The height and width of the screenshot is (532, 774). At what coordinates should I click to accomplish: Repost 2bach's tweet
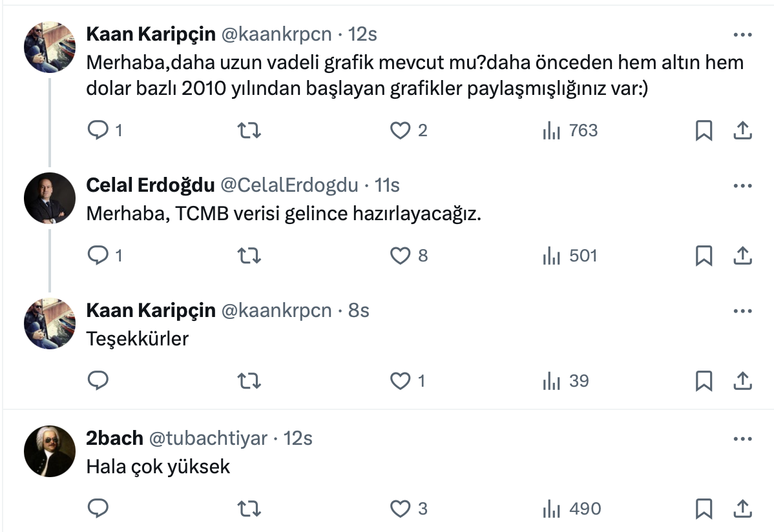click(x=249, y=509)
